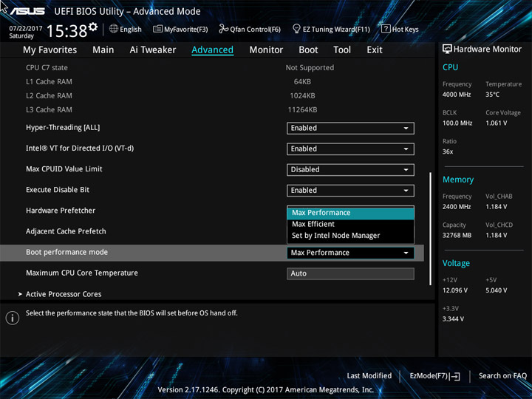532x399 pixels.
Task: Click the Memory capacity 32768 MB value
Action: (x=457, y=236)
